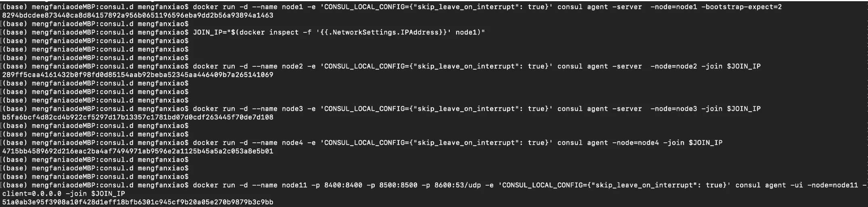Click the container hash starting with 289ff5caa

pos(138,75)
